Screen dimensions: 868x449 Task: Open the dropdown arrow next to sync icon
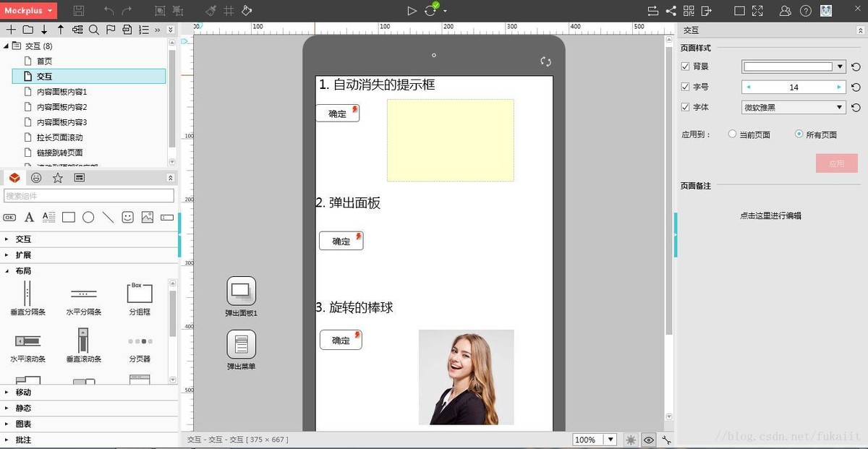tap(445, 12)
